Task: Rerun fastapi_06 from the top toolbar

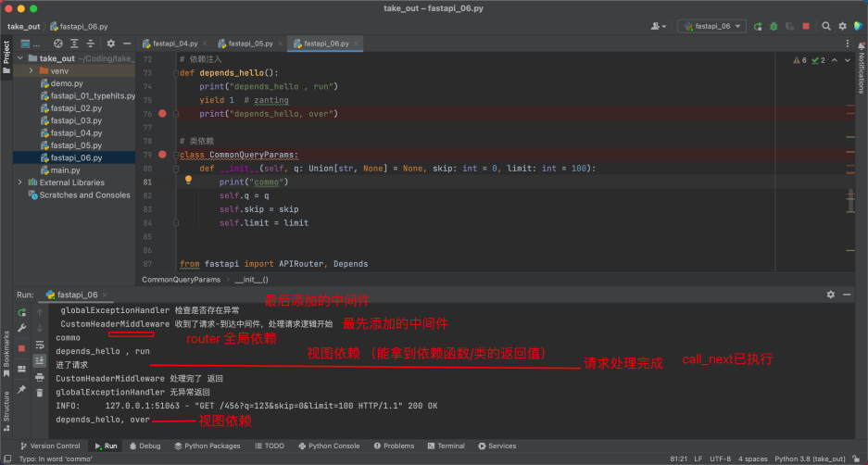Action: (758, 27)
